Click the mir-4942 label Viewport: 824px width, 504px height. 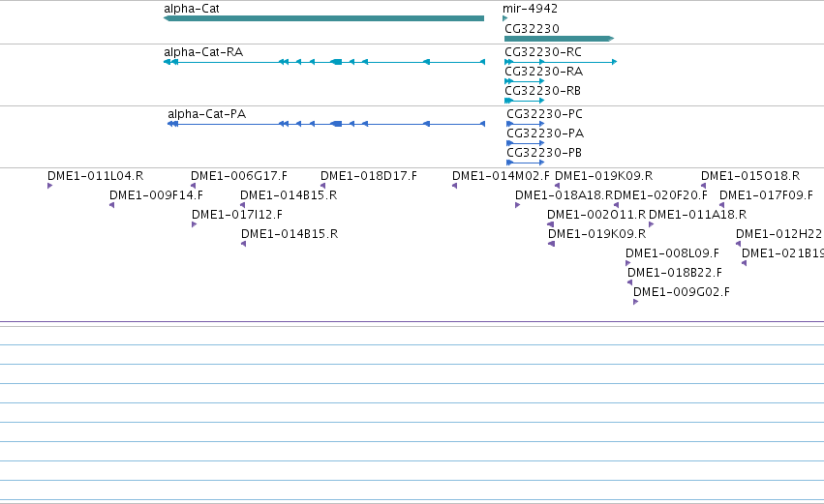click(530, 9)
